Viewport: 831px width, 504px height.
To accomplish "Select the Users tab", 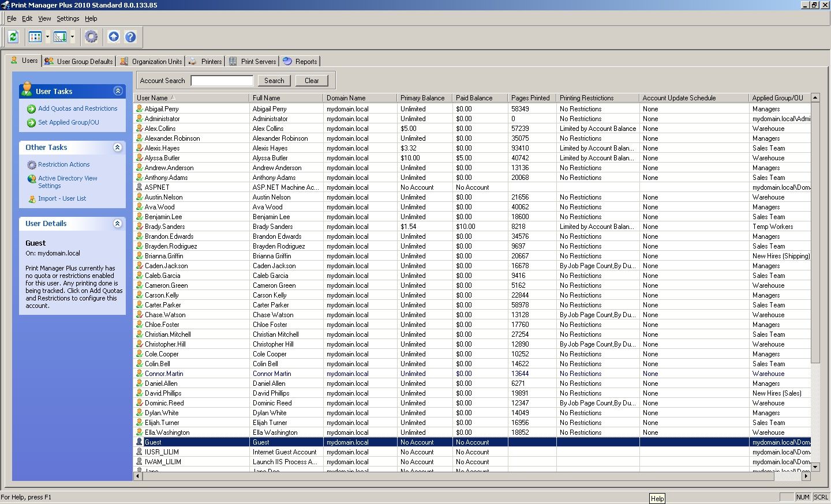I will click(24, 61).
